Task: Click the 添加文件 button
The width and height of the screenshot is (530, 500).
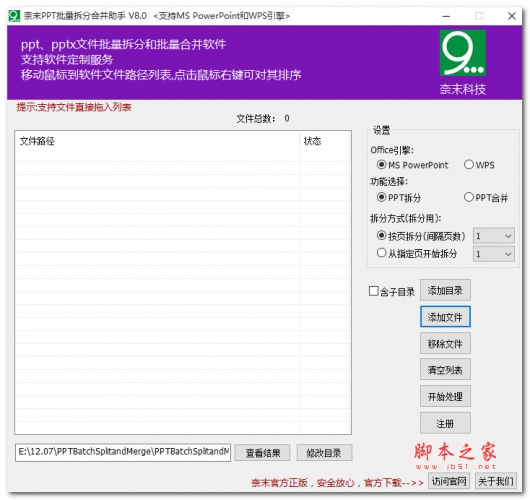Action: pyautogui.click(x=445, y=317)
